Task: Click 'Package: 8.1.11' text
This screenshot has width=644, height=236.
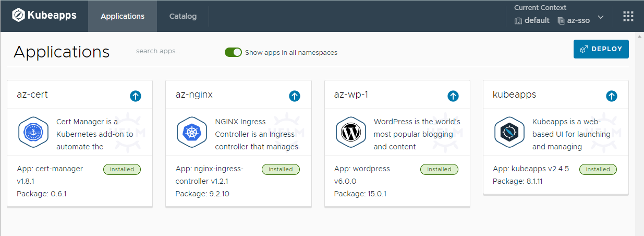Action: coord(518,181)
